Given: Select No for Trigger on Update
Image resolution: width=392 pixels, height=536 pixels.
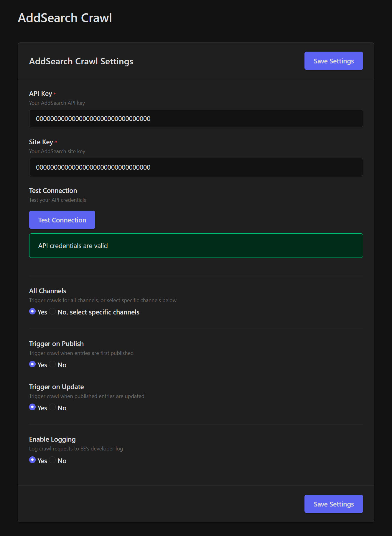Looking at the screenshot, I should click(x=52, y=407).
